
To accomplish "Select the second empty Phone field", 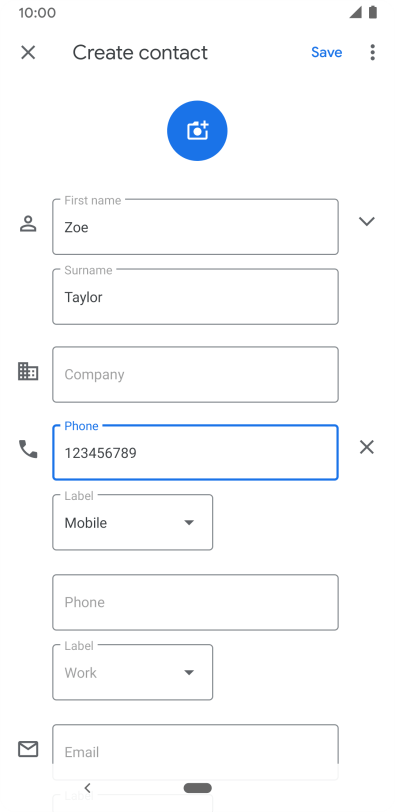I will pos(196,602).
